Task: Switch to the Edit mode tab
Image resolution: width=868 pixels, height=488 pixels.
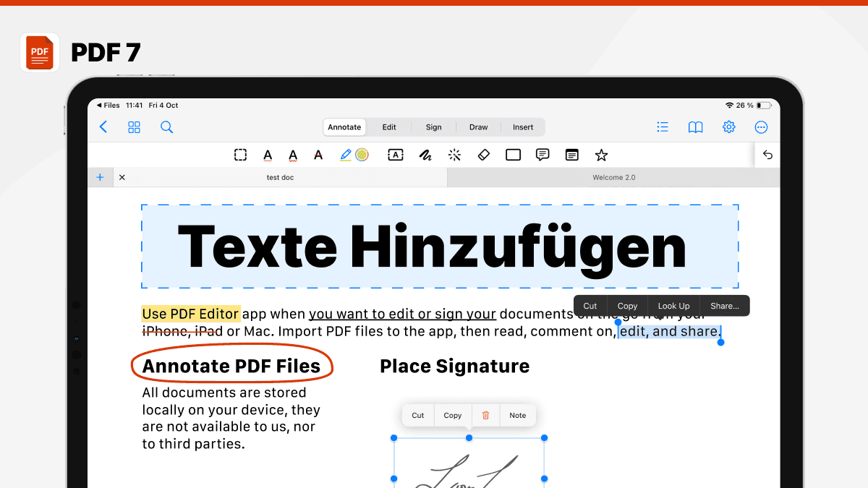Action: coord(389,127)
